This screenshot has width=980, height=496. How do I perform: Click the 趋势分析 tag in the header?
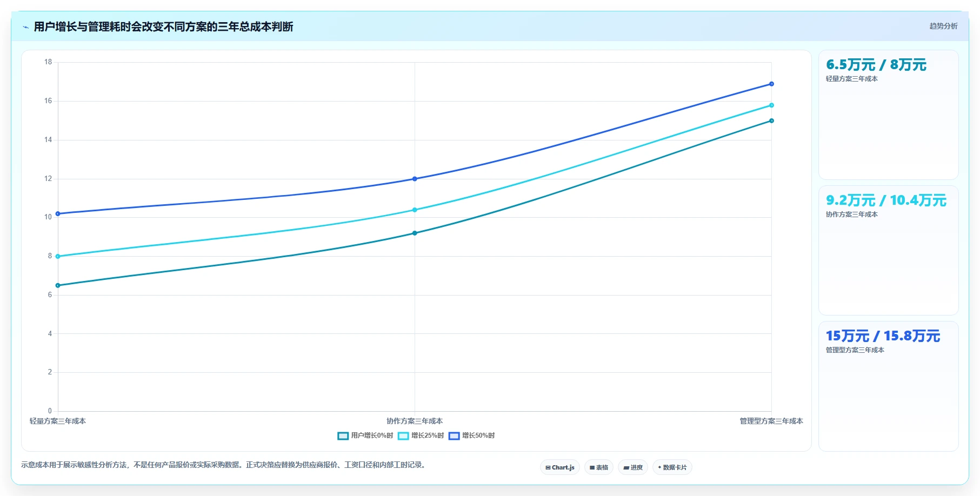pyautogui.click(x=943, y=26)
